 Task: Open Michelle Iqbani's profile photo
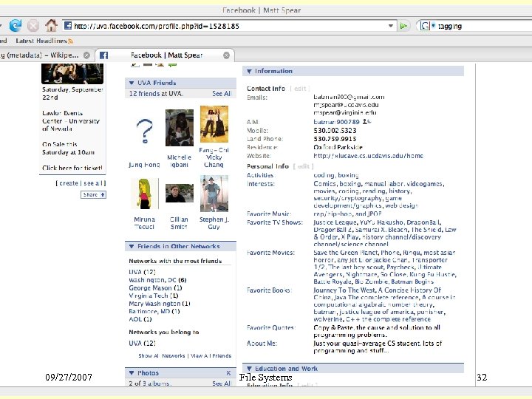click(179, 128)
